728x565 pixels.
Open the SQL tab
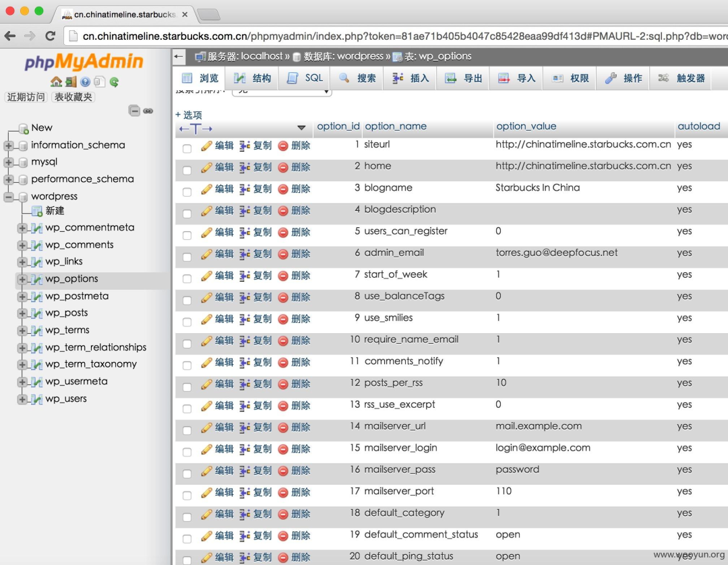pos(305,78)
